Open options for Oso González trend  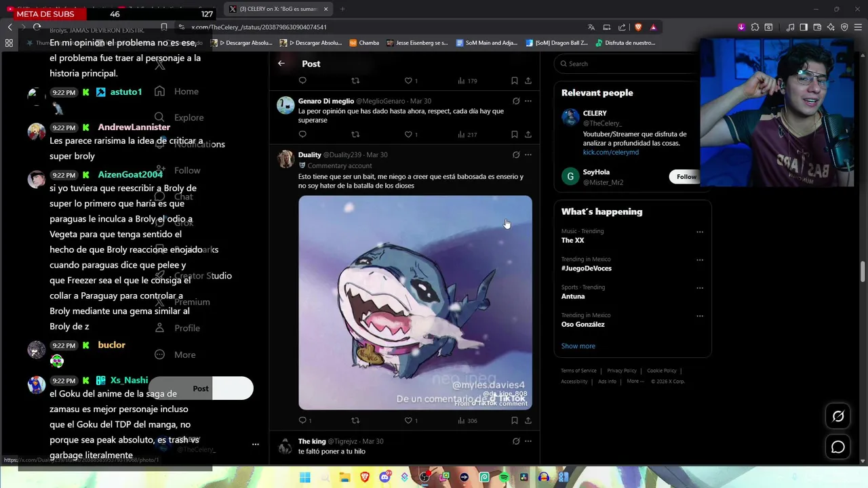coord(700,316)
